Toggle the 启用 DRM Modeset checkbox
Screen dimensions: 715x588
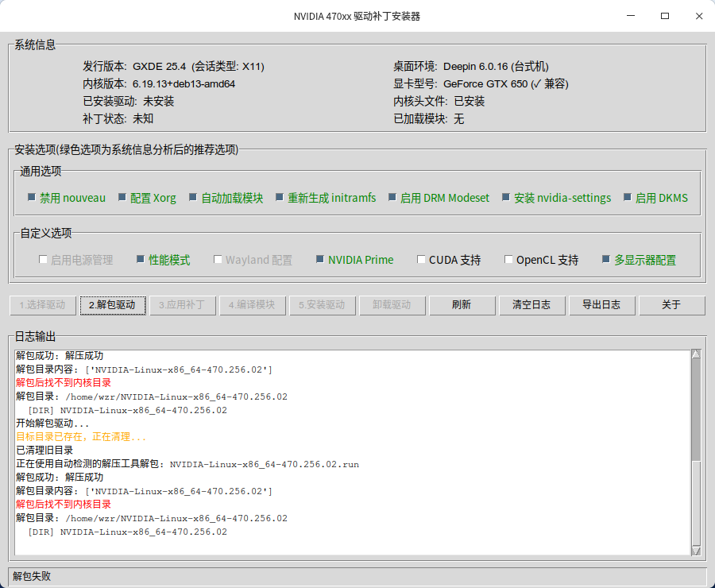click(392, 198)
